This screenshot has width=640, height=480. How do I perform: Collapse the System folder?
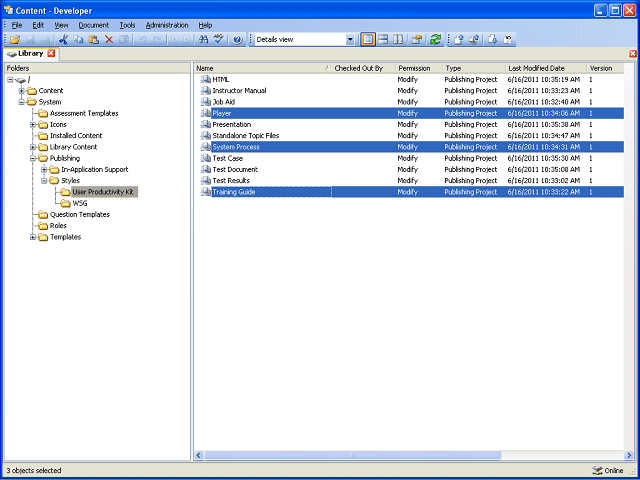(x=22, y=102)
